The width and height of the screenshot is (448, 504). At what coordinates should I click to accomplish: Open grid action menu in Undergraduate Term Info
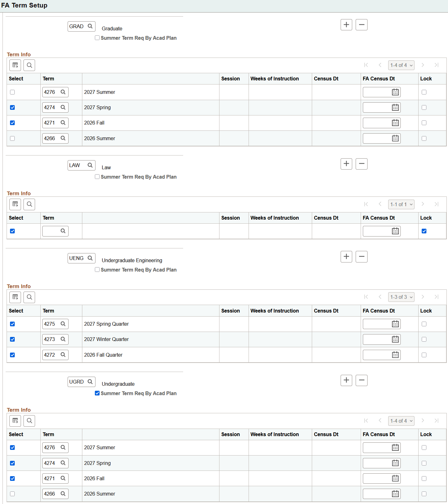pos(15,421)
